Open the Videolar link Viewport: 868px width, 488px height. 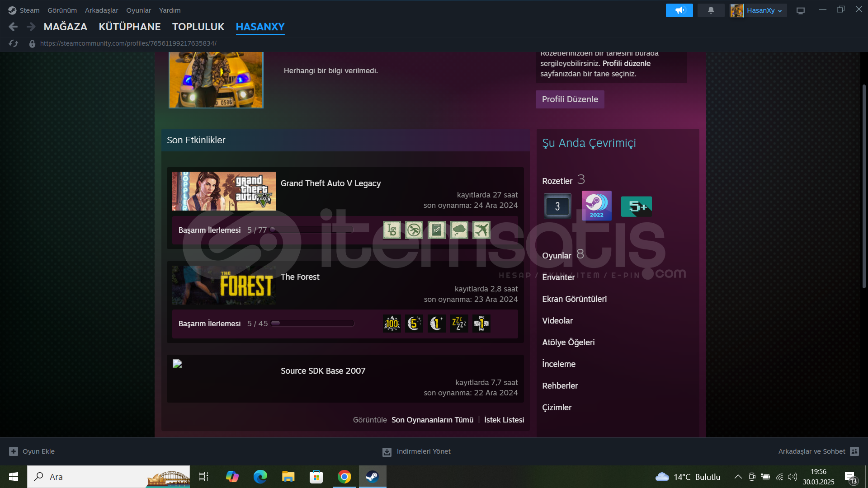(557, 320)
